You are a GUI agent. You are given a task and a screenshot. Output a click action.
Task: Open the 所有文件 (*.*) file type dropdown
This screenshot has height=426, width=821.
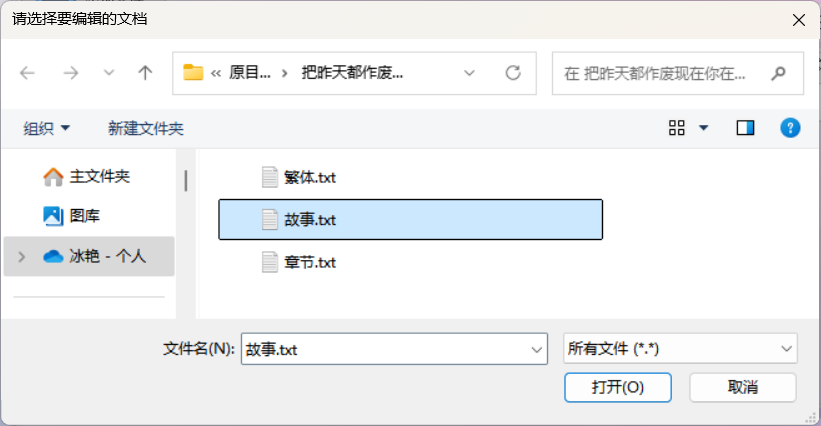680,349
